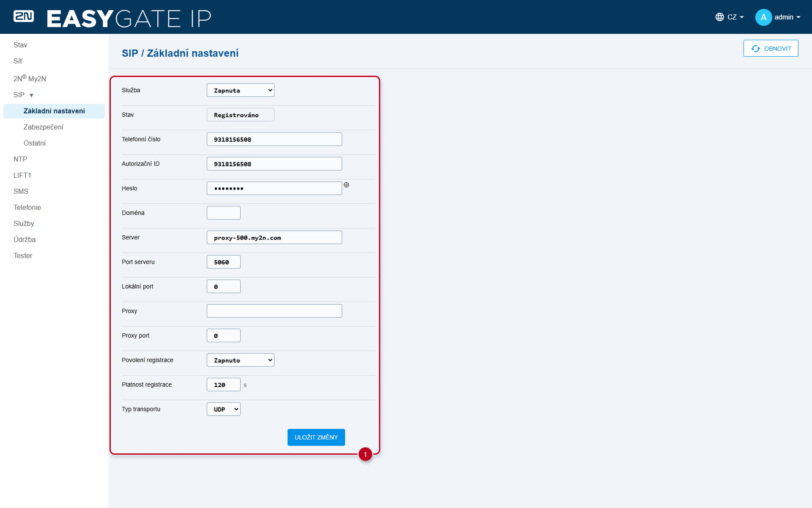Focus the Autorizační ID field

(x=274, y=164)
